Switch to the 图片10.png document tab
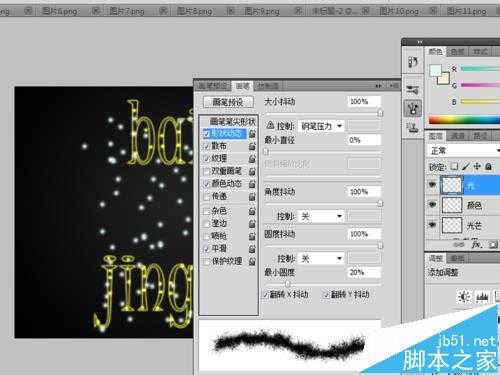 coord(399,12)
